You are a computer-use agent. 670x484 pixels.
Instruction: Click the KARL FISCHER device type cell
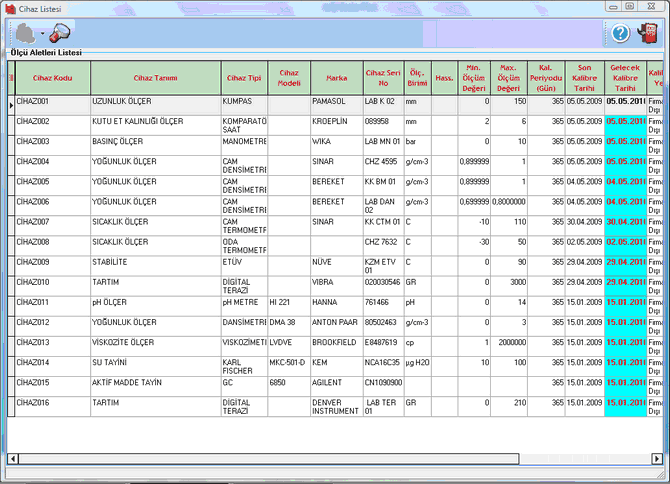244,366
